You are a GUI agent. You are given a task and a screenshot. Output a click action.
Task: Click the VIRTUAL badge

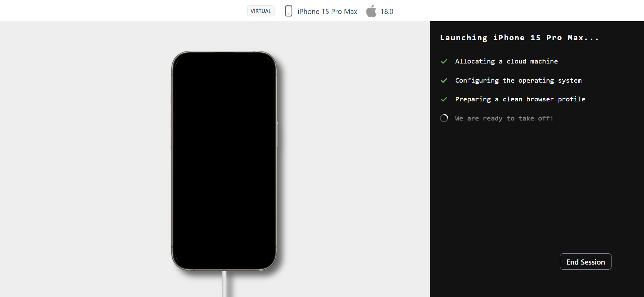[x=261, y=11]
